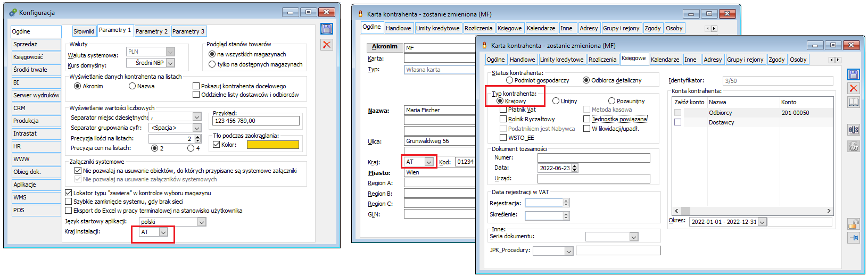The image size is (868, 276).
Task: Open the Intrastat configuration section
Action: [x=36, y=133]
